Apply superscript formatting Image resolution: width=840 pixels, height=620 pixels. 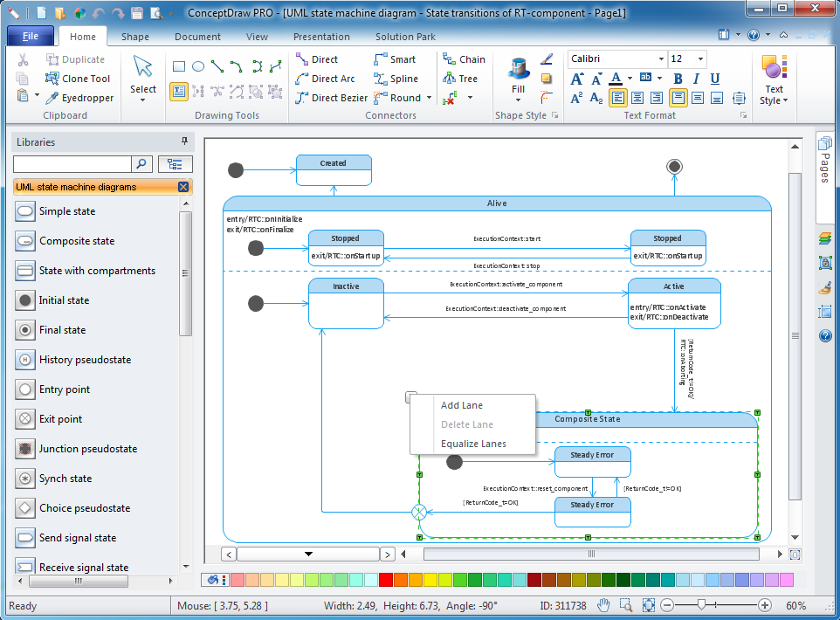point(577,98)
